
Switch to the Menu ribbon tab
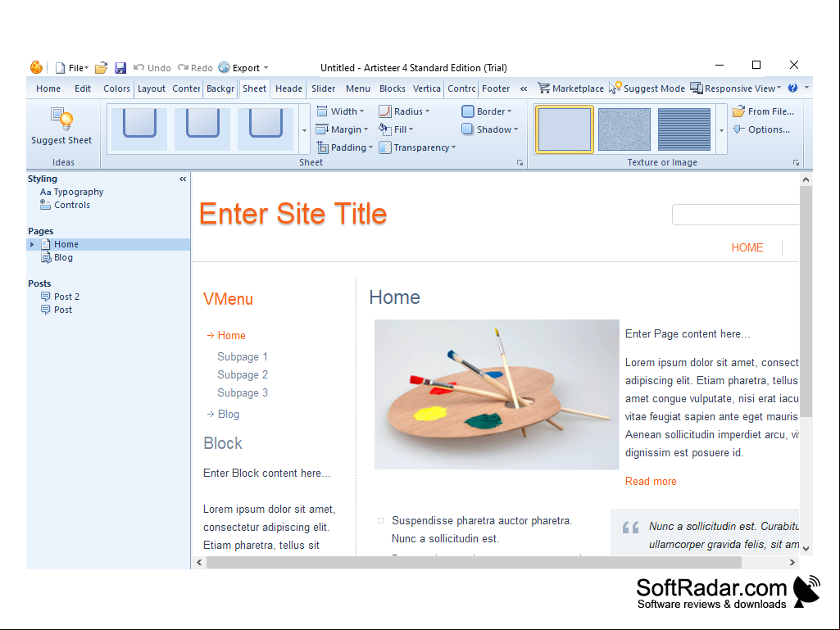point(358,88)
